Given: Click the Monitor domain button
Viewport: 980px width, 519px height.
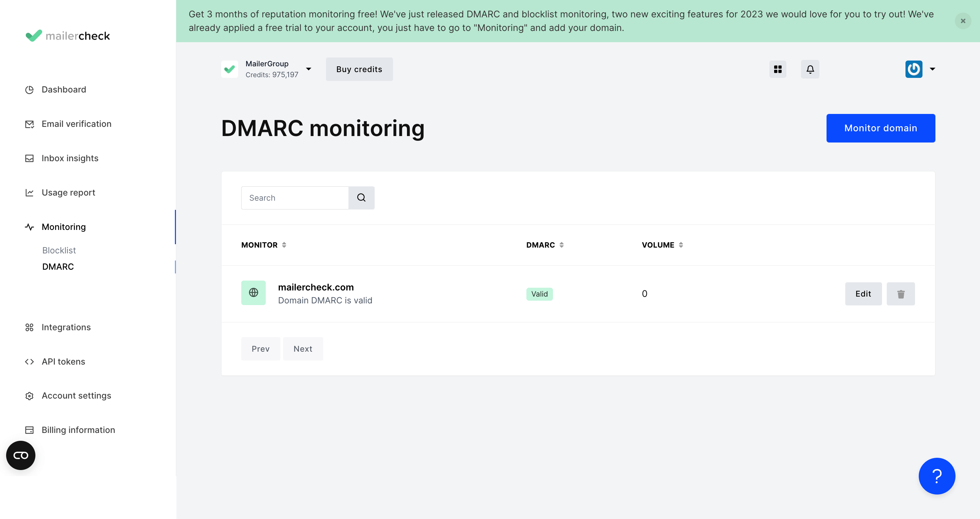Looking at the screenshot, I should pyautogui.click(x=881, y=128).
